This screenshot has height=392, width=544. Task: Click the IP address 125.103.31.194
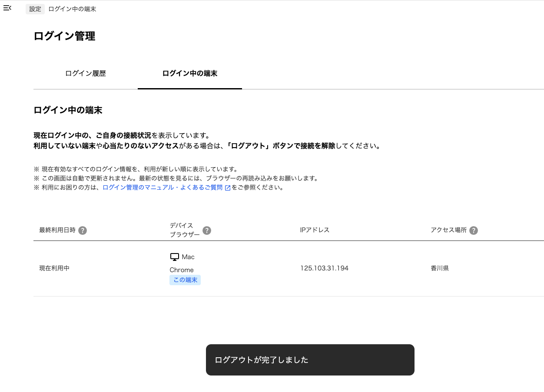point(325,268)
